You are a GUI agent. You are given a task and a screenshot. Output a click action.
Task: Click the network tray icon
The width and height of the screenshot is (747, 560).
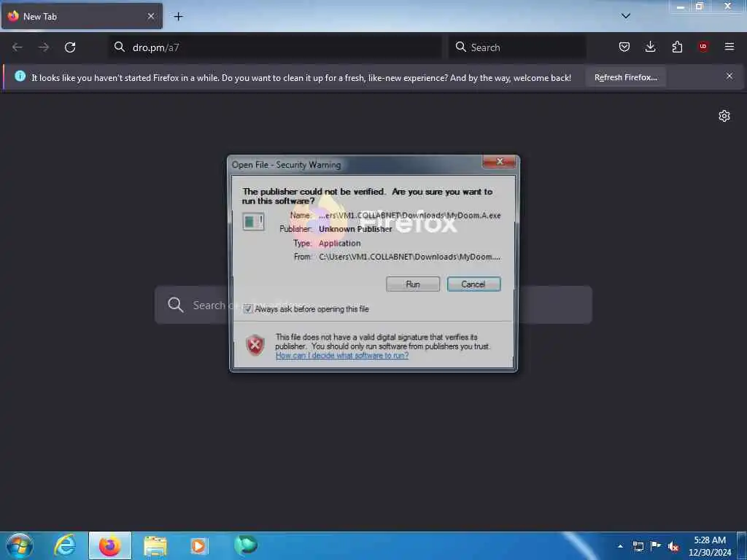638,546
